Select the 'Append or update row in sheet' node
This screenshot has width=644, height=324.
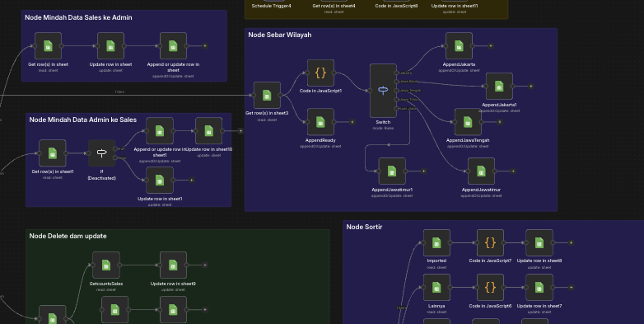(173, 46)
